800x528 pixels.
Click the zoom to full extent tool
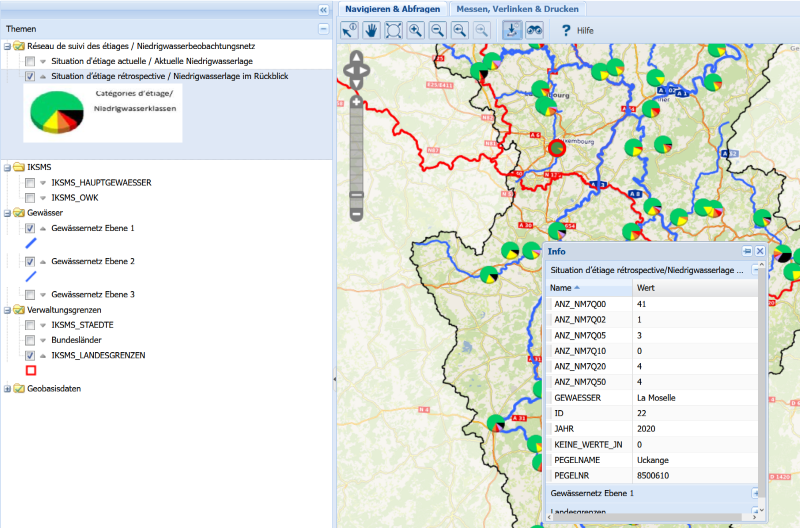point(393,30)
